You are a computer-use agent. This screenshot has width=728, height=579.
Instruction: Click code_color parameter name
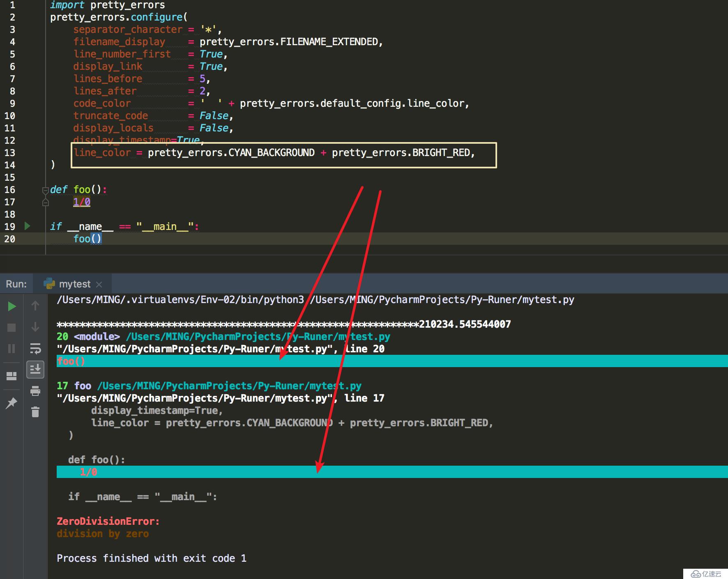(x=102, y=103)
